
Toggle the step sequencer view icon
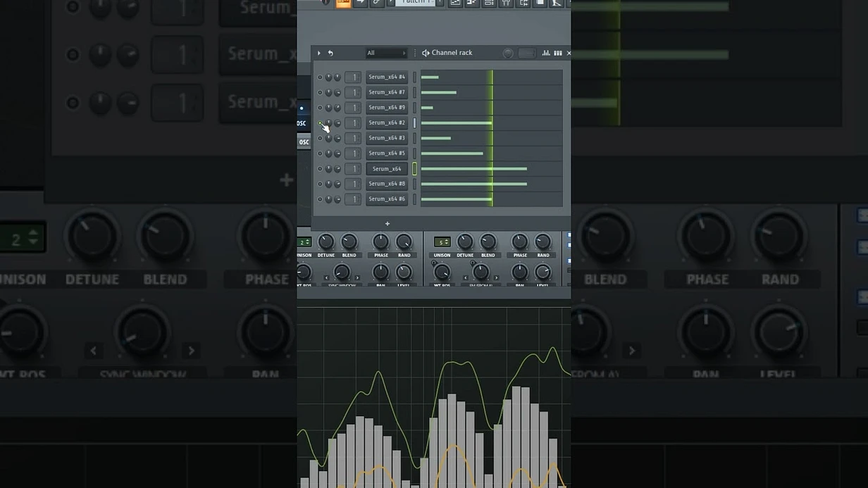pos(558,53)
